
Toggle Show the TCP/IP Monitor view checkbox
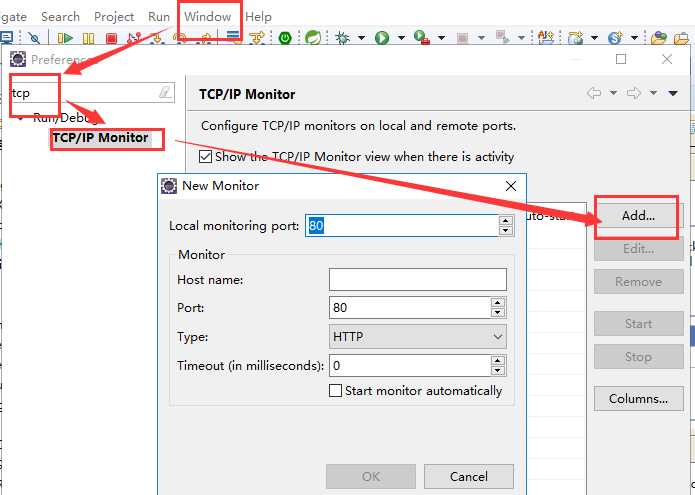click(x=206, y=156)
